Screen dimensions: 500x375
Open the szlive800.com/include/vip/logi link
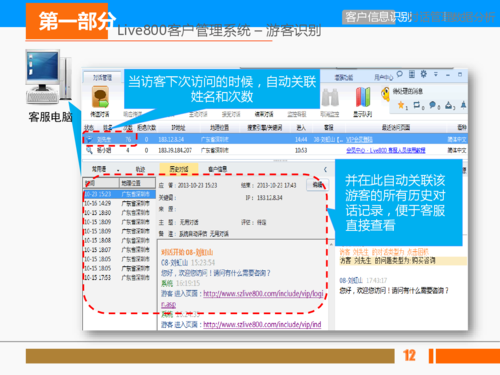coord(263,294)
